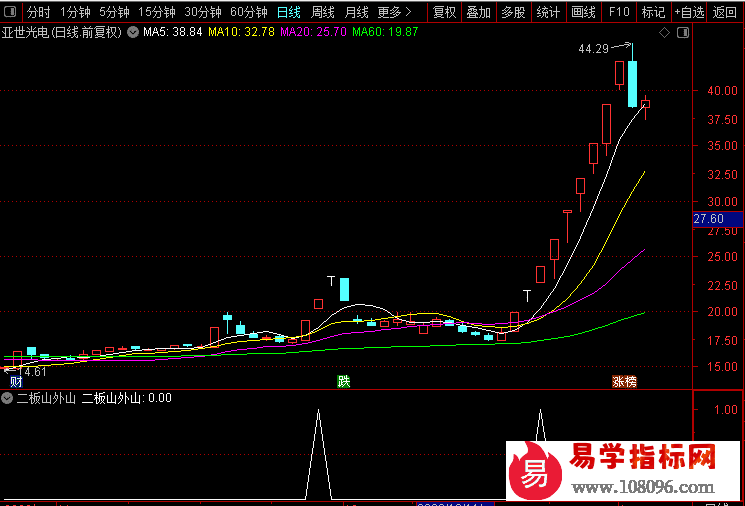Click the 财 finance marker icon

[x=15, y=382]
